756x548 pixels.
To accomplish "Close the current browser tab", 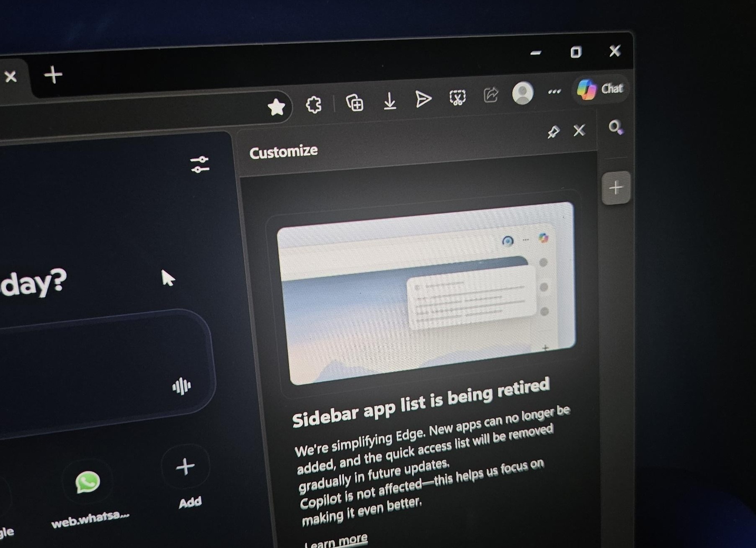I will (10, 77).
